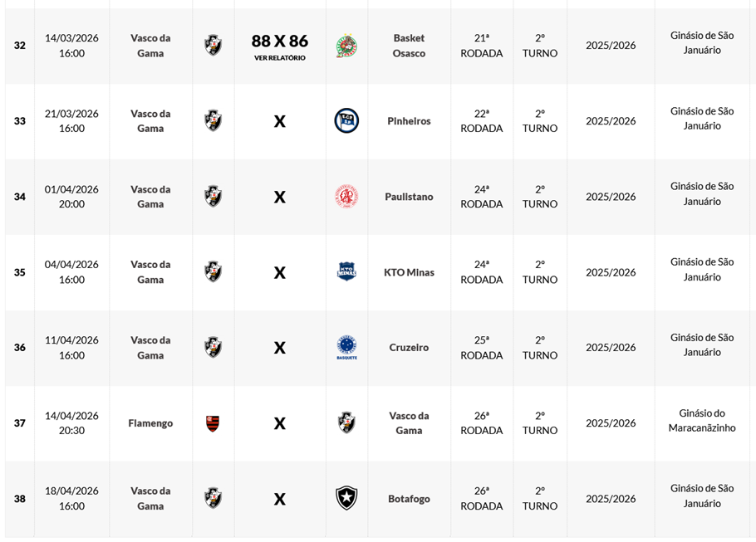Click the Pinheiros team logo
756x542 pixels.
pyautogui.click(x=346, y=121)
